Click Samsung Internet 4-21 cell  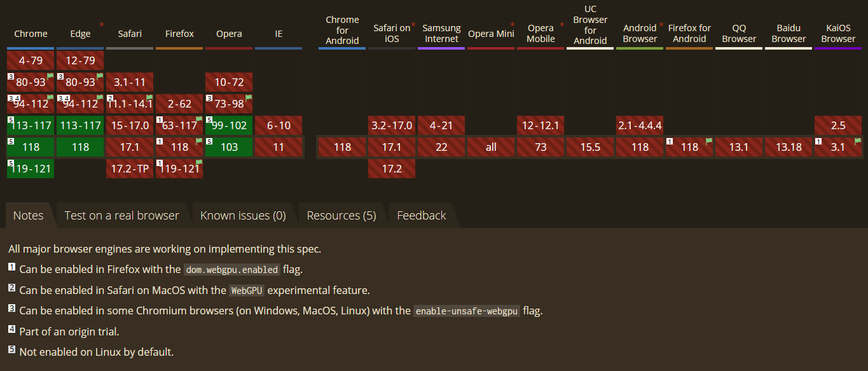click(x=441, y=125)
